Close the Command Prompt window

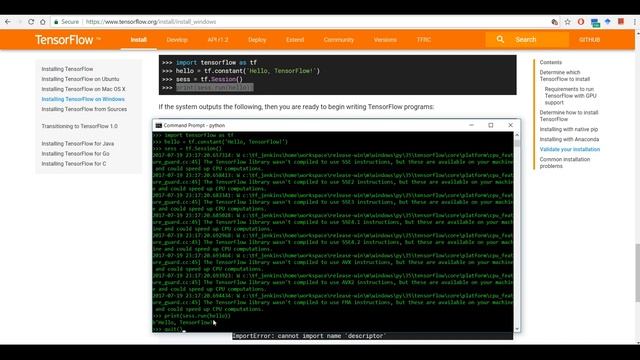tap(510, 125)
